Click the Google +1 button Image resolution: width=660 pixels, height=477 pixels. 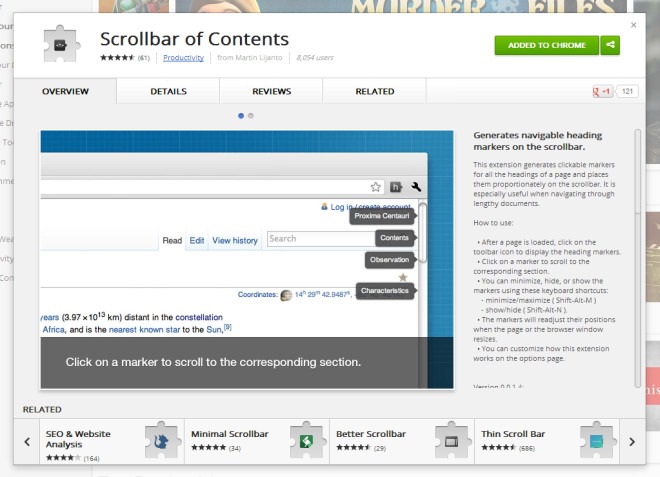click(x=602, y=91)
